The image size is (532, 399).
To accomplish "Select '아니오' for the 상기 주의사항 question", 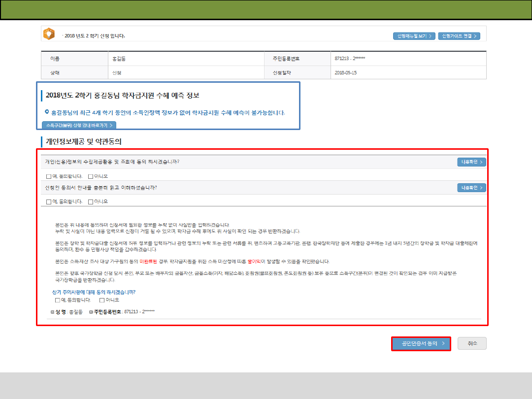I will [x=102, y=300].
